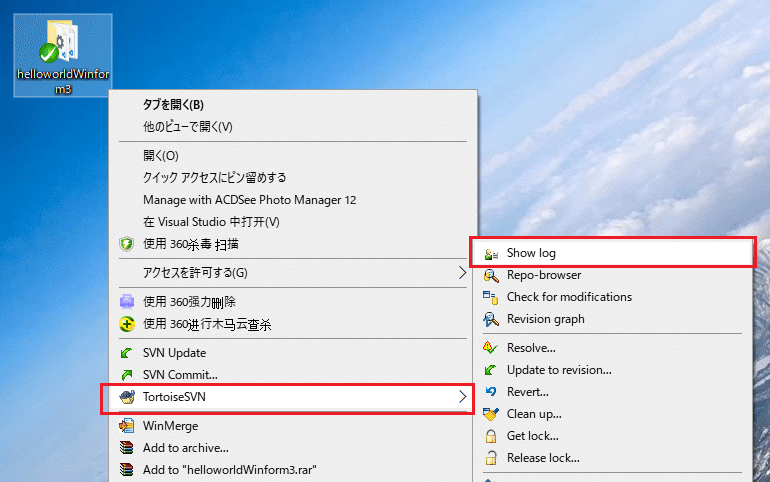Choose 使用 360强力删除 entry
770x482 pixels.
pos(189,302)
